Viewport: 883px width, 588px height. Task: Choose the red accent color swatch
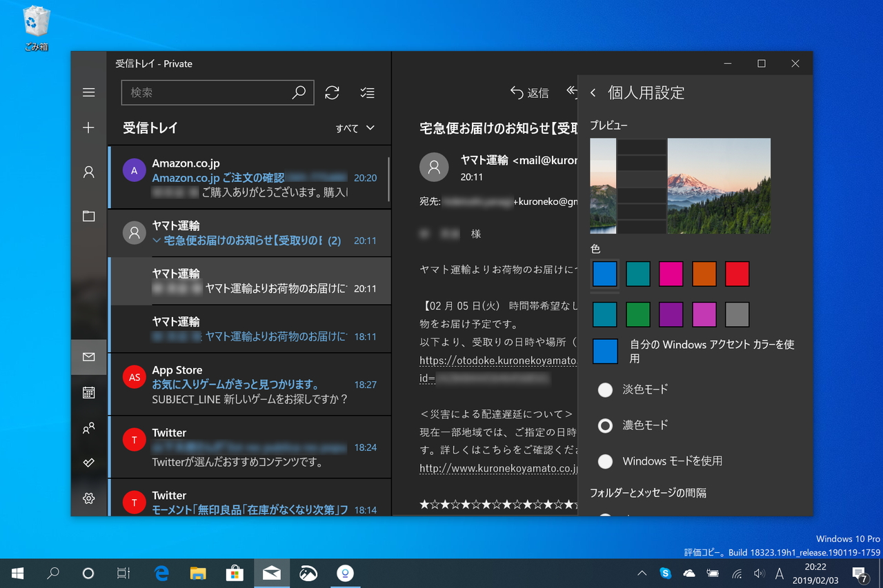click(x=737, y=274)
